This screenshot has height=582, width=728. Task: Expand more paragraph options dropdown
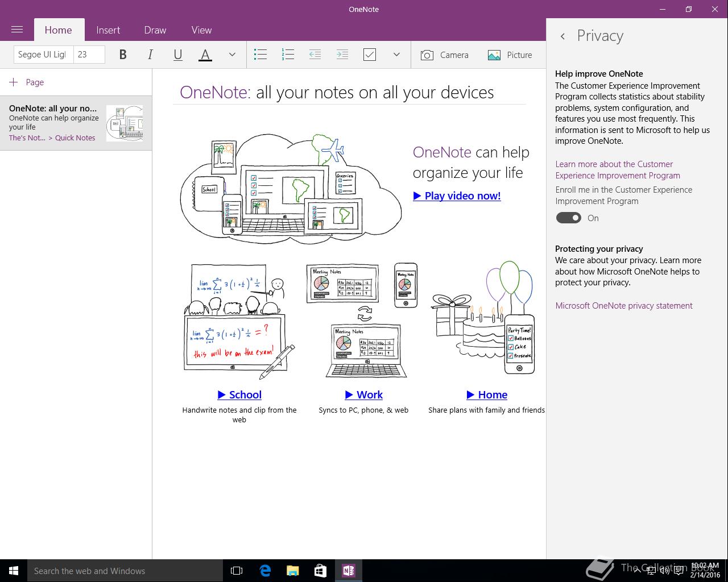(x=396, y=55)
